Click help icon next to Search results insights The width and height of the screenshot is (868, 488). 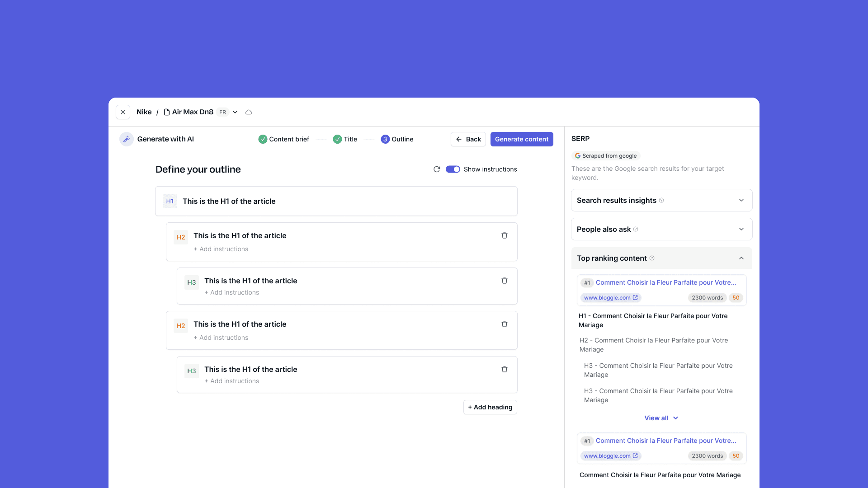[661, 200]
